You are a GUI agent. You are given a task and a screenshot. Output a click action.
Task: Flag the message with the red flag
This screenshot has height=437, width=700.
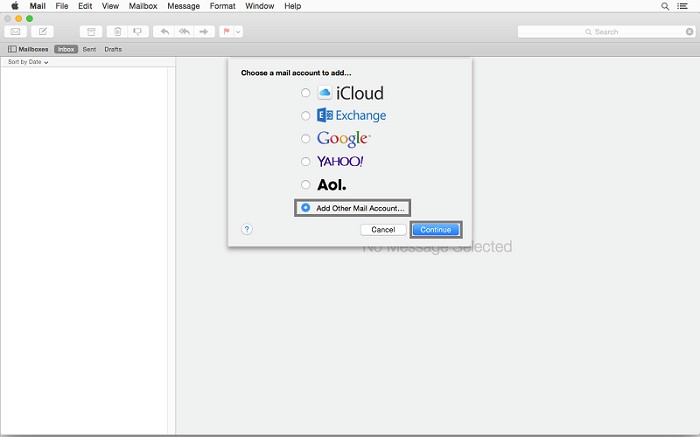pyautogui.click(x=226, y=32)
